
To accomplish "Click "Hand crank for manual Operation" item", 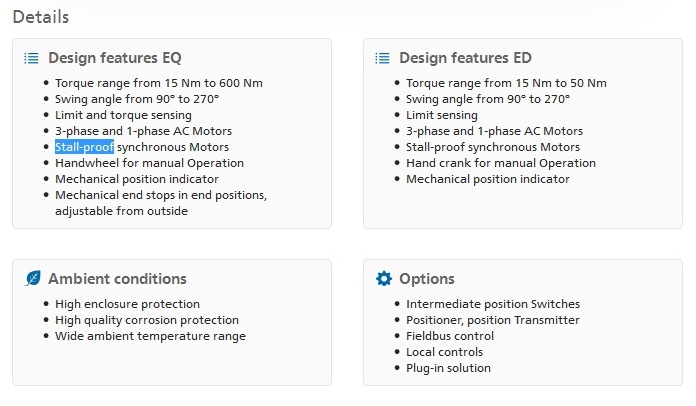I will tap(501, 163).
